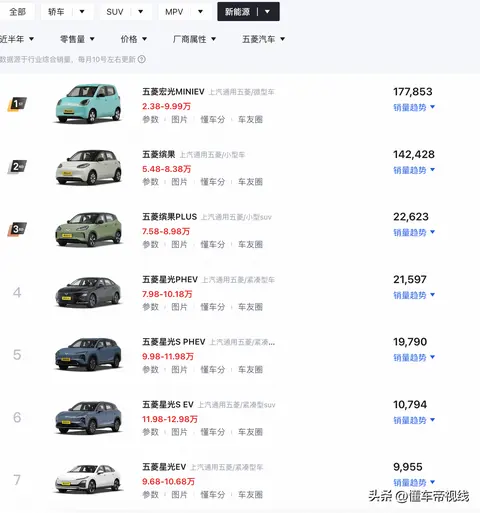Open the 五菱缤果 car thumbnail
The image size is (480, 513).
click(88, 167)
